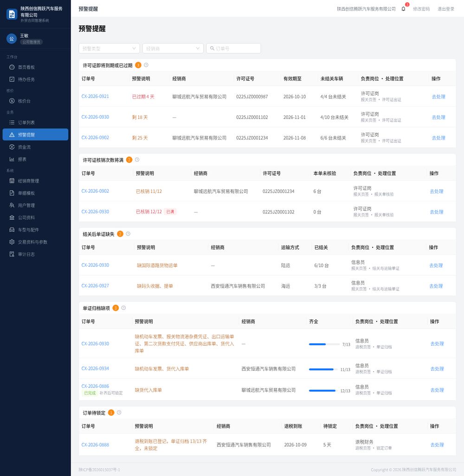Go to 经销商管理 in the sidebar
Image resolution: width=464 pixels, height=476 pixels.
(x=35, y=181)
